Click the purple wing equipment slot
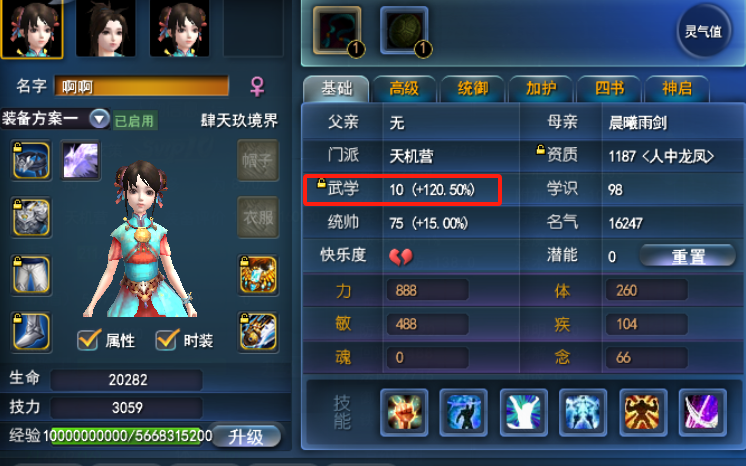 [80, 160]
